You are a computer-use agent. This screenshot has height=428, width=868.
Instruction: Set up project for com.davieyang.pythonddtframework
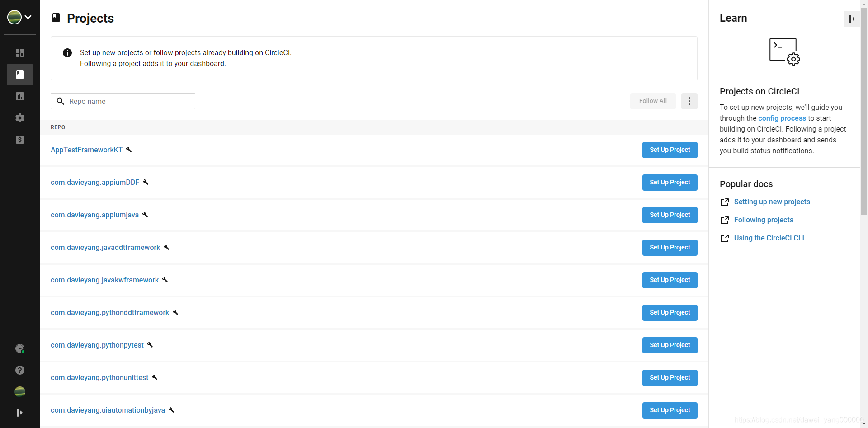pos(670,313)
